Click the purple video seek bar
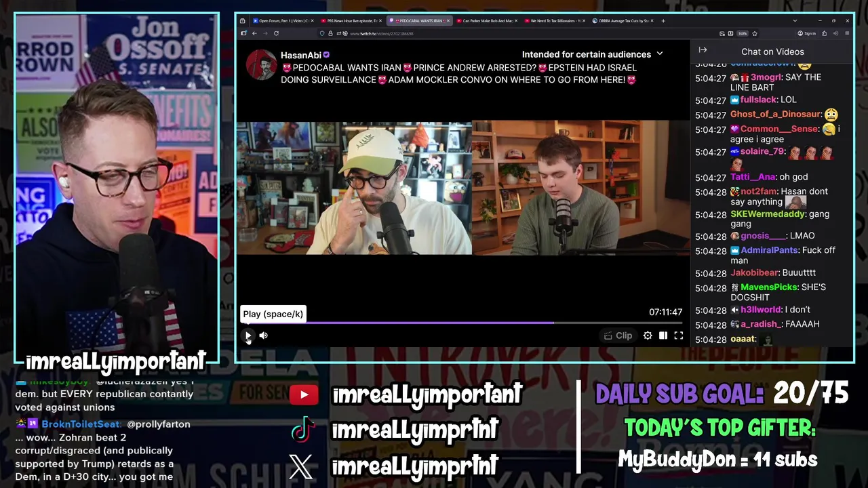The width and height of the screenshot is (868, 488). click(462, 323)
